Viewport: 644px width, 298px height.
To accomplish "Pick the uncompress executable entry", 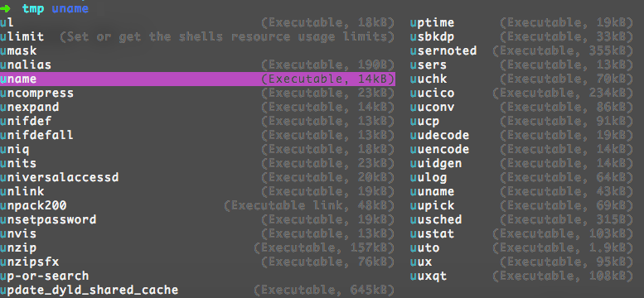I will pyautogui.click(x=197, y=94).
